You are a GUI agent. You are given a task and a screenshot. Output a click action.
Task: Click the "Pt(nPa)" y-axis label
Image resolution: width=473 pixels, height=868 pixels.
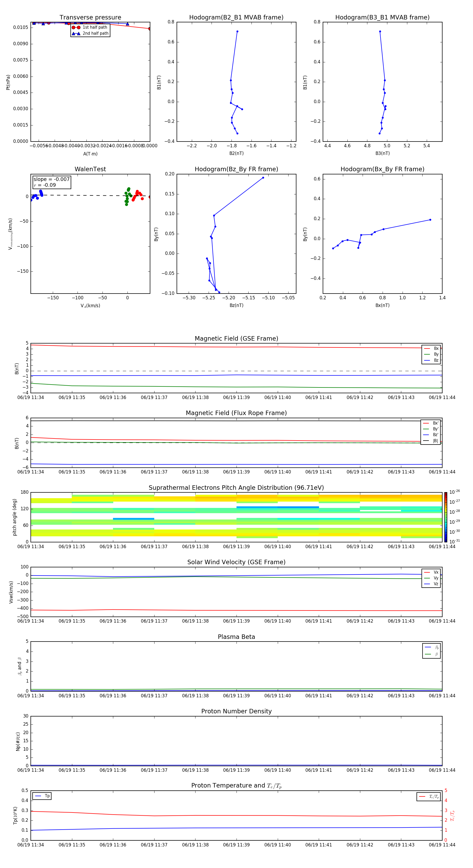8,82
